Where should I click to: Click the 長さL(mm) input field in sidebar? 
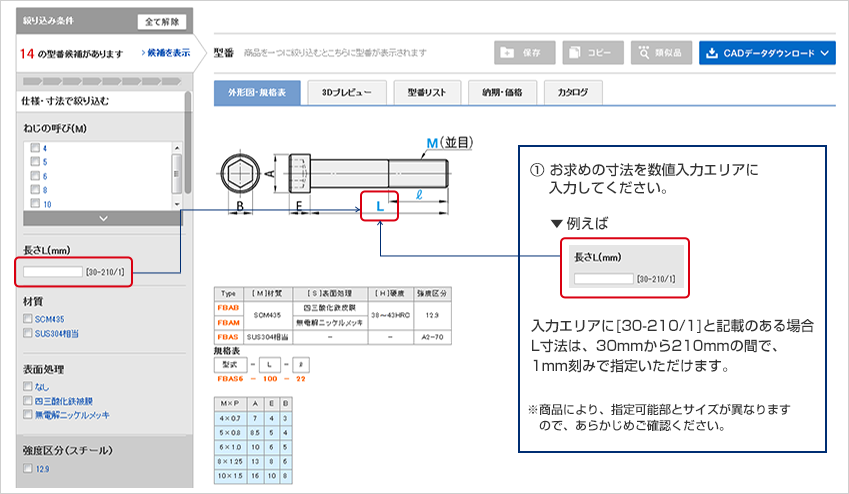click(53, 272)
